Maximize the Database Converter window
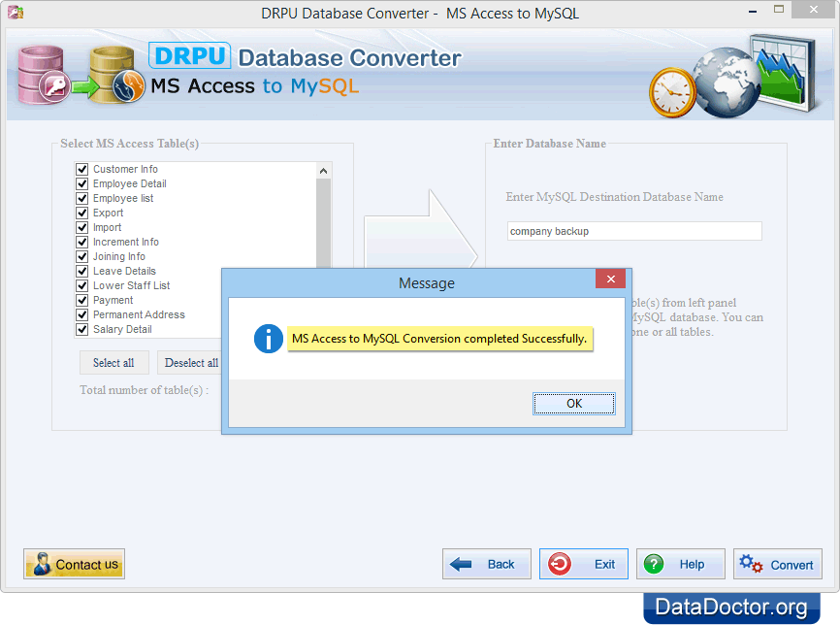Viewport: 840px width, 625px height. [x=779, y=9]
